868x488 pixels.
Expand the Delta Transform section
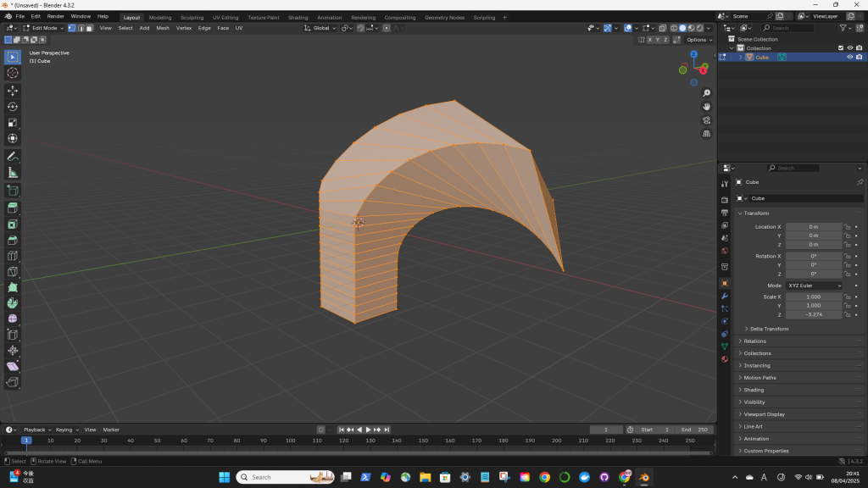point(769,329)
